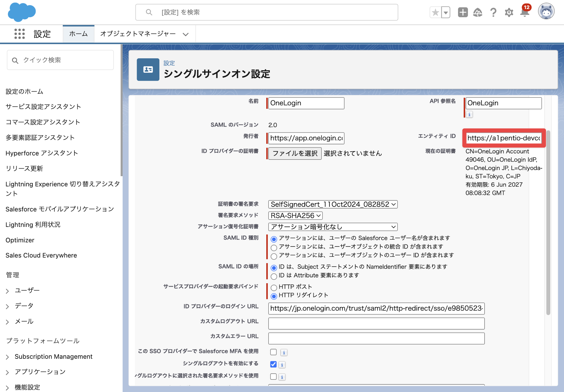This screenshot has width=564, height=392.
Task: Enable Salesforce MFA for SSO provider checkbox
Action: tap(273, 352)
